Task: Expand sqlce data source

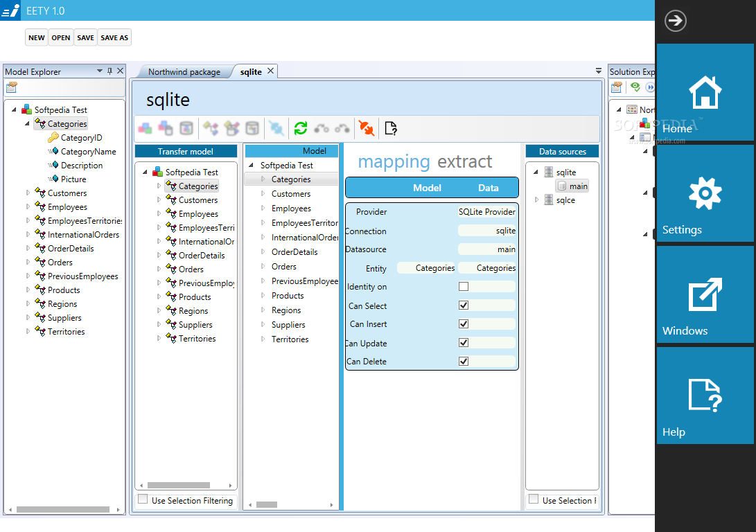Action: (536, 199)
